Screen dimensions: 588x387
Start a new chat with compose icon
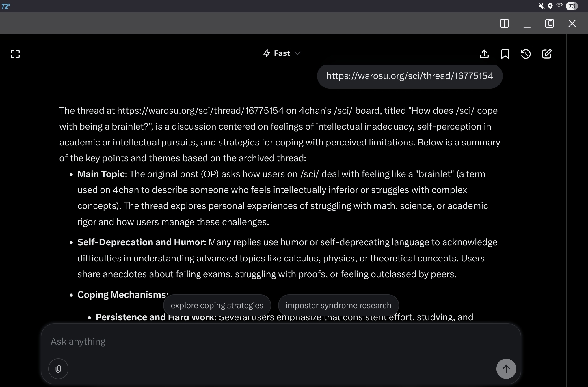(547, 54)
